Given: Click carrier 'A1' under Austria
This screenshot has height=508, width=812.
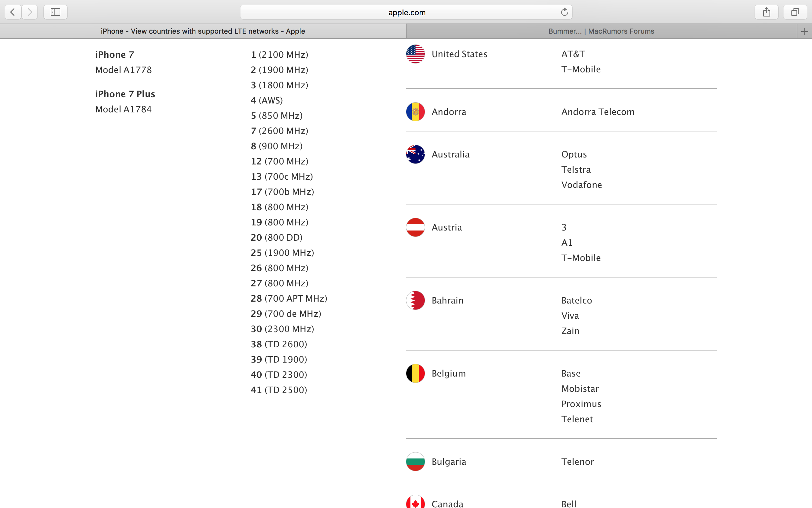Looking at the screenshot, I should point(567,243).
